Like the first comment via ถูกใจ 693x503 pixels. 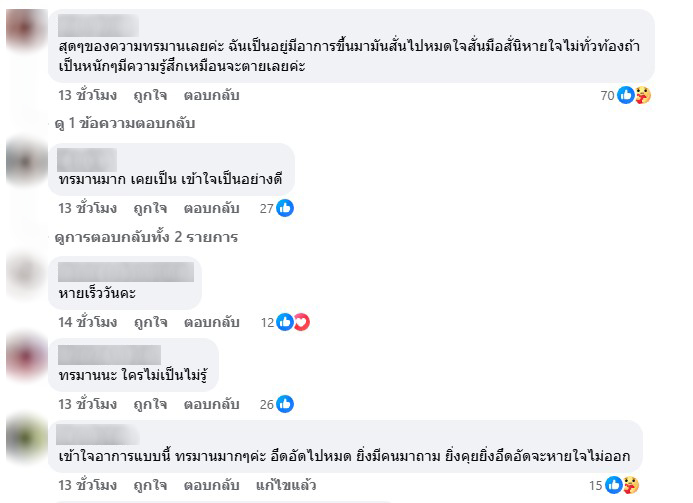[x=150, y=95]
